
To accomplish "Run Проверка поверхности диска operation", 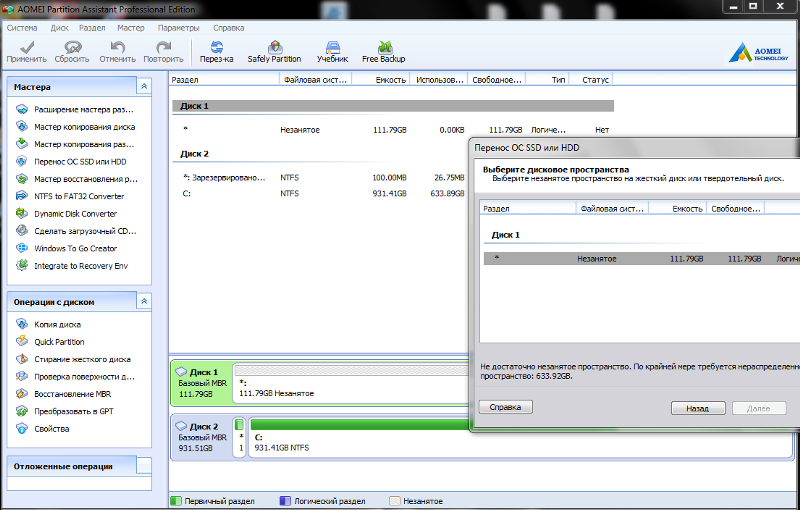I will coord(76,376).
